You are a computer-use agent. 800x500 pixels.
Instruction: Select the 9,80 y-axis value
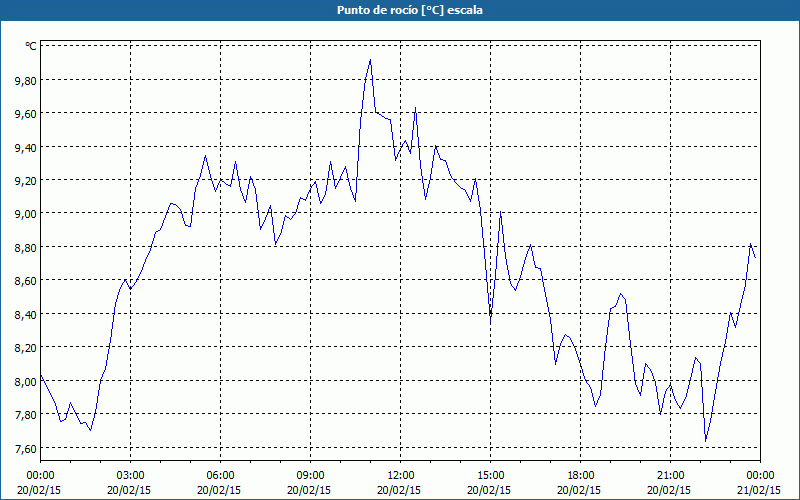click(x=26, y=80)
